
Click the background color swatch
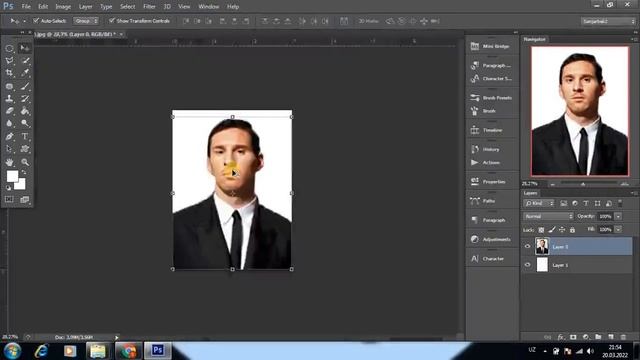point(21,186)
